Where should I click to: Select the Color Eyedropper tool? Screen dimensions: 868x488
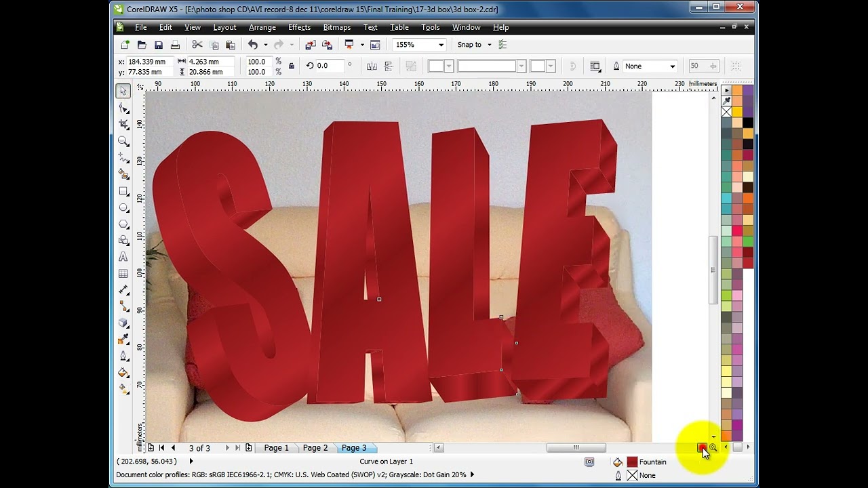click(123, 340)
